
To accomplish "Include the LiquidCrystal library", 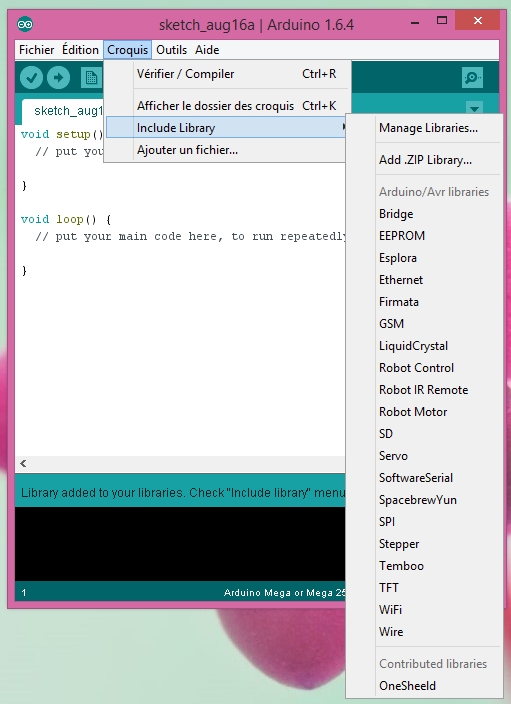I will point(425,346).
